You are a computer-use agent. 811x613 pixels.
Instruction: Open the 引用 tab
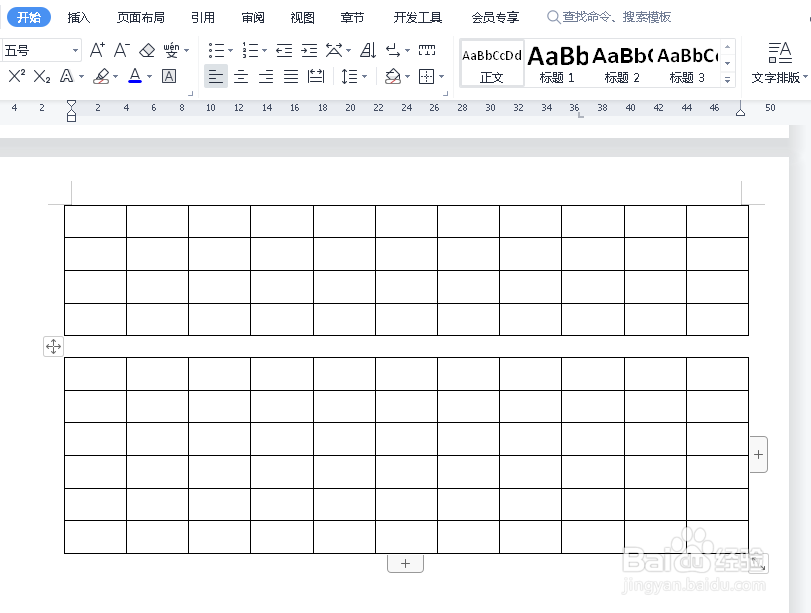coord(203,18)
